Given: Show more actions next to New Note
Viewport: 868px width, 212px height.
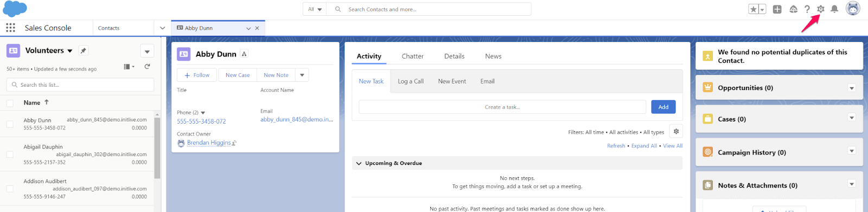Looking at the screenshot, I should (x=302, y=75).
